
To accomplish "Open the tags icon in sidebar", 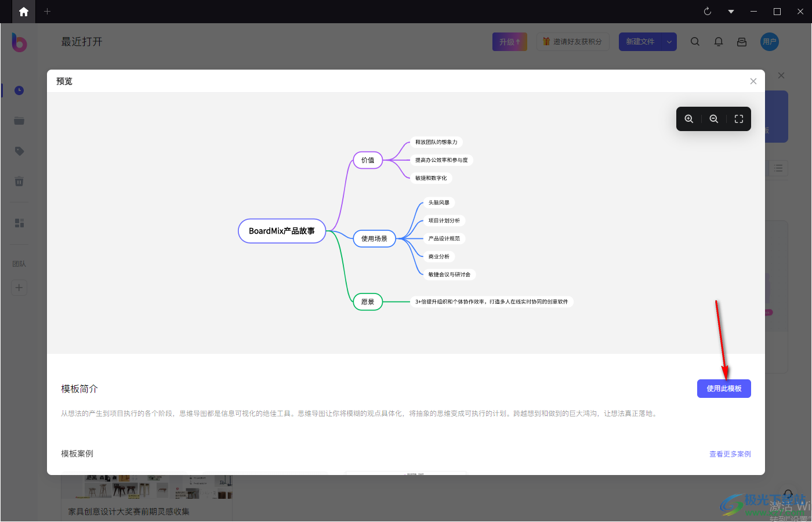I will [19, 151].
